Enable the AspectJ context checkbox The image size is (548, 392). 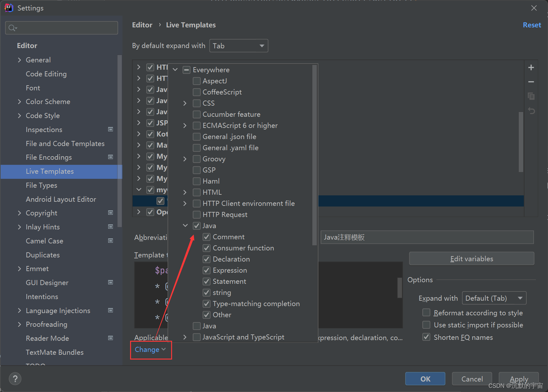197,81
